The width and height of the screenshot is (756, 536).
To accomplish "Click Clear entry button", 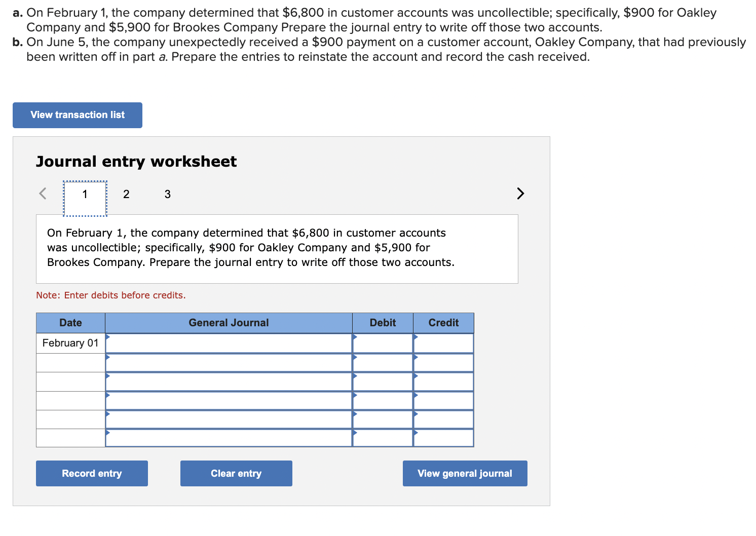I will (236, 473).
